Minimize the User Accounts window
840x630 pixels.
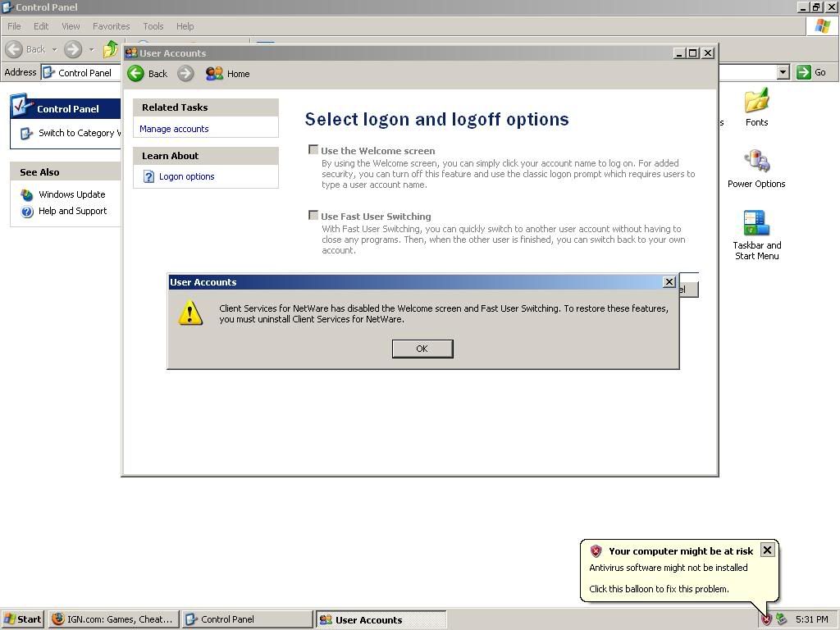[x=679, y=53]
